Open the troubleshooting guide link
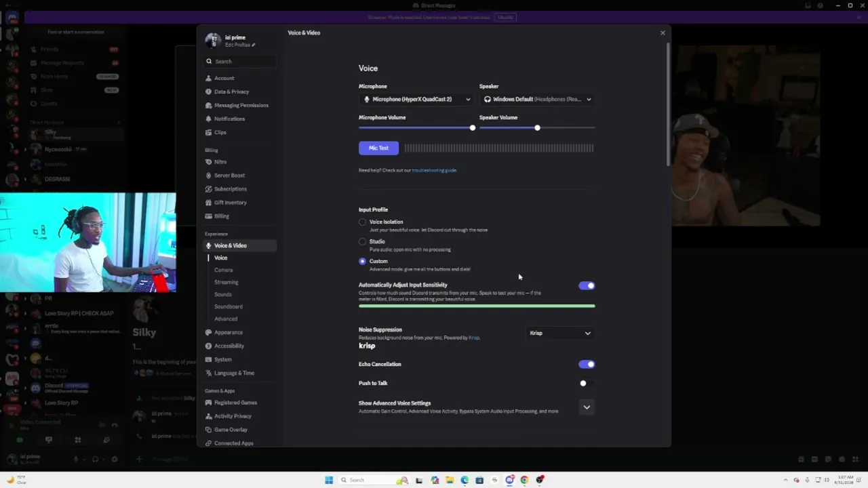This screenshot has height=488, width=868. click(434, 170)
